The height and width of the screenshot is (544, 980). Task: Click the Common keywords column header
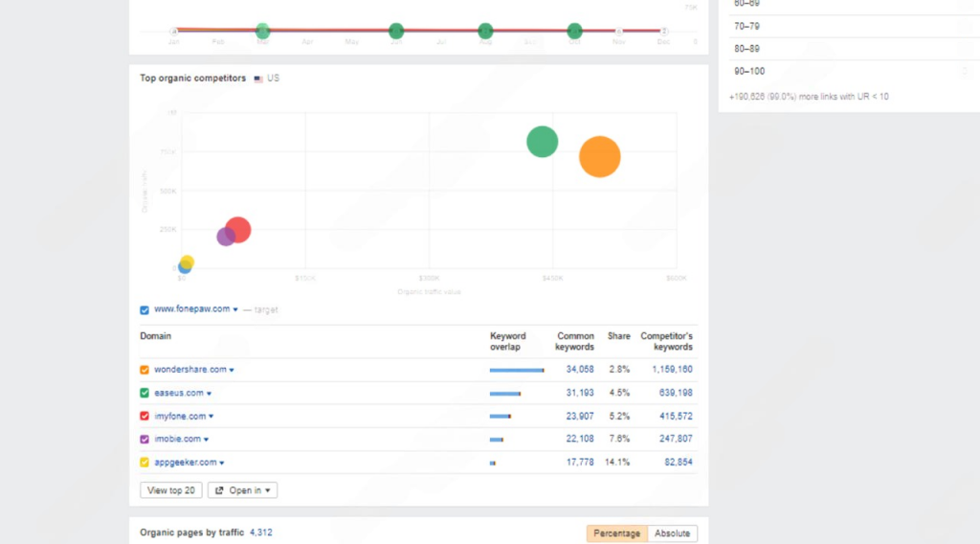click(x=574, y=341)
